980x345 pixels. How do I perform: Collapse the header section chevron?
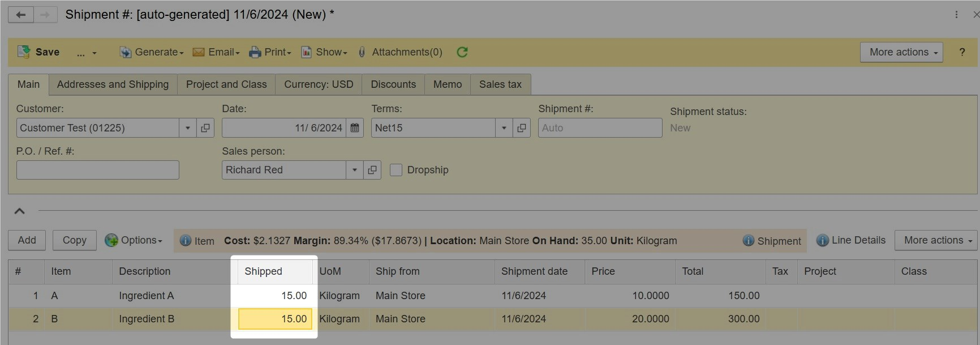19,211
